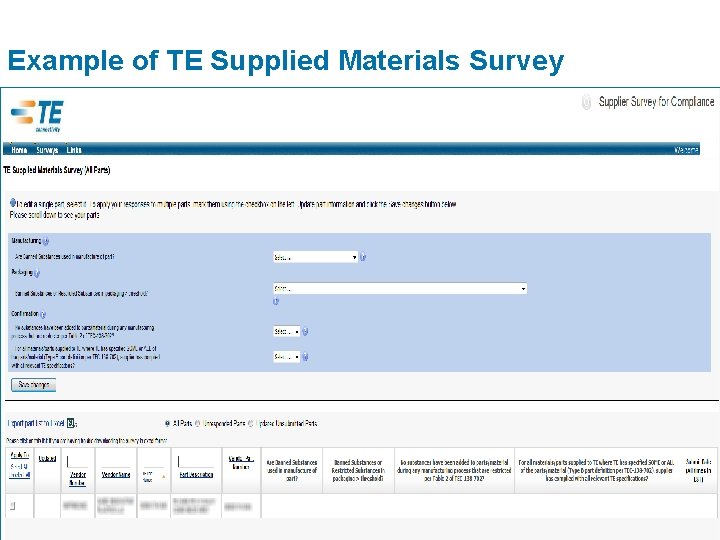Open the wide packaging threshold dropdown
720x540 pixels.
[399, 288]
